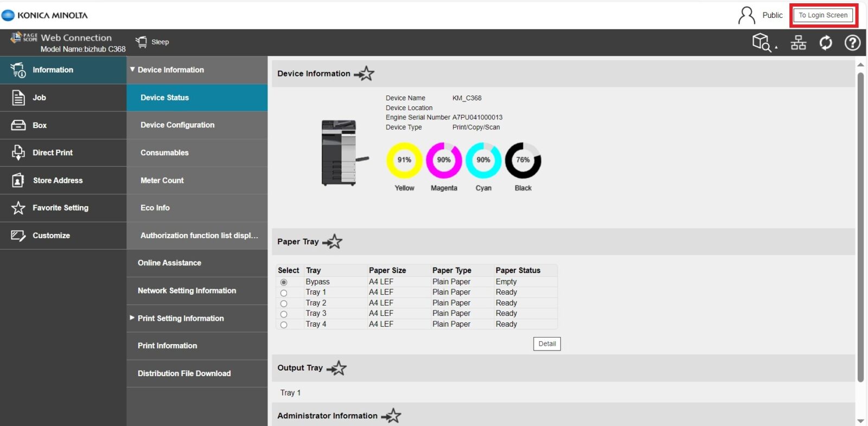Expand Print Setting Information submenu
This screenshot has width=868, height=426.
pyautogui.click(x=132, y=318)
